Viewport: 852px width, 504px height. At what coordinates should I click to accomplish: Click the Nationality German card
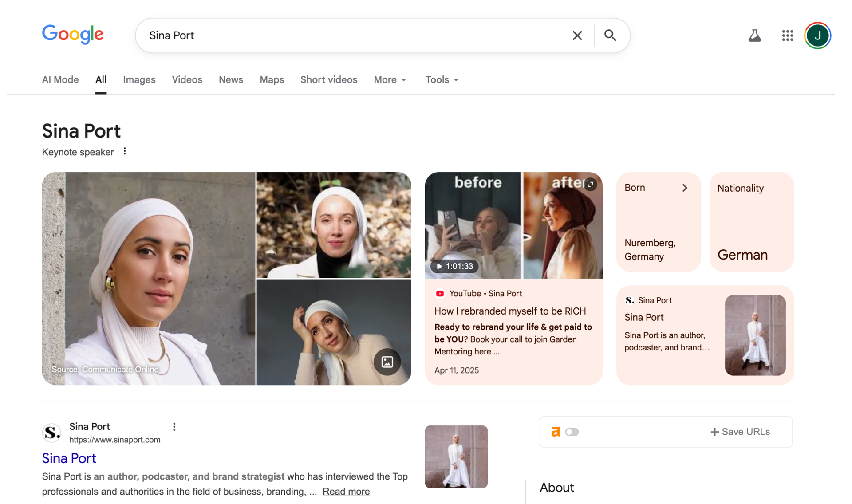tap(752, 222)
